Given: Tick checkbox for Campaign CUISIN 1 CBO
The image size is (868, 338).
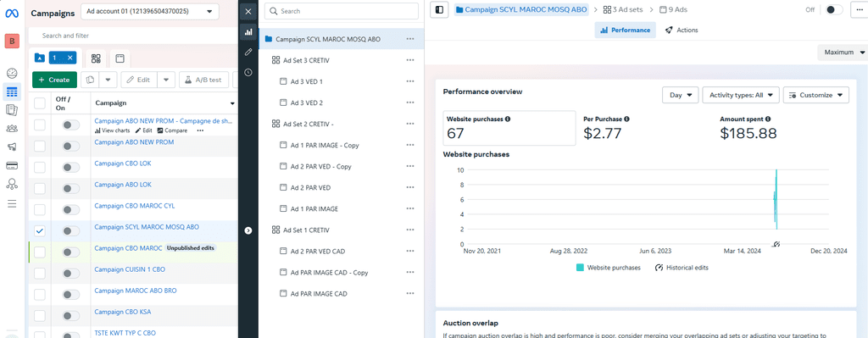Looking at the screenshot, I should pos(40,274).
